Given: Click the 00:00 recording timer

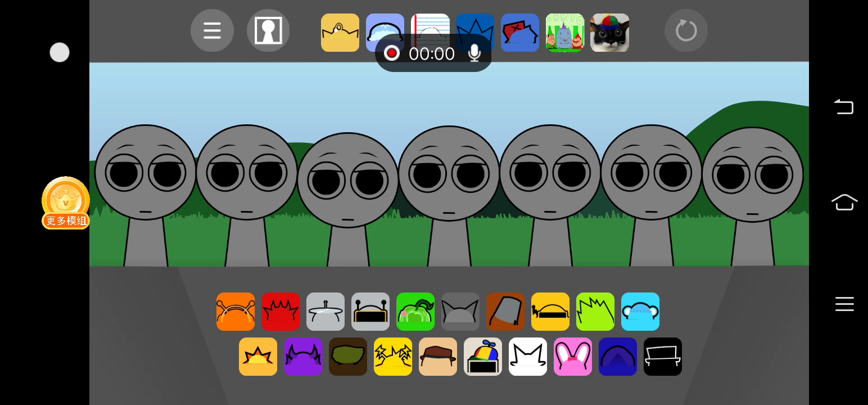Looking at the screenshot, I should click(x=432, y=53).
